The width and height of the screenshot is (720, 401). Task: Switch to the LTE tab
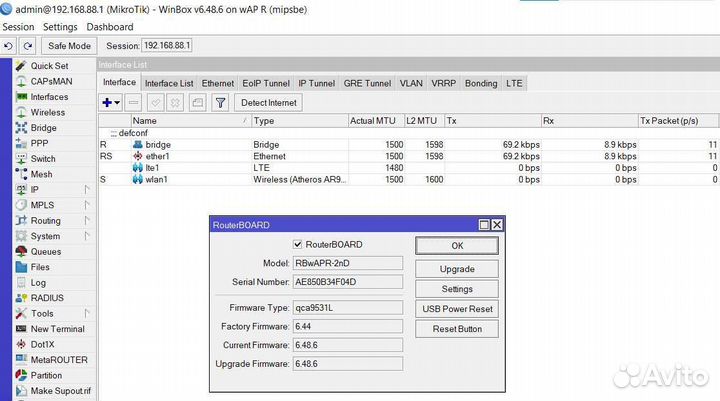tap(514, 83)
